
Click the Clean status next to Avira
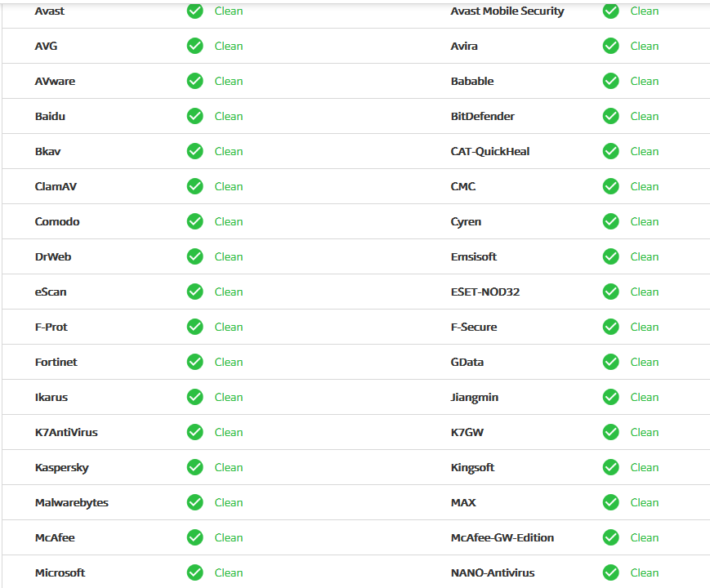point(644,46)
